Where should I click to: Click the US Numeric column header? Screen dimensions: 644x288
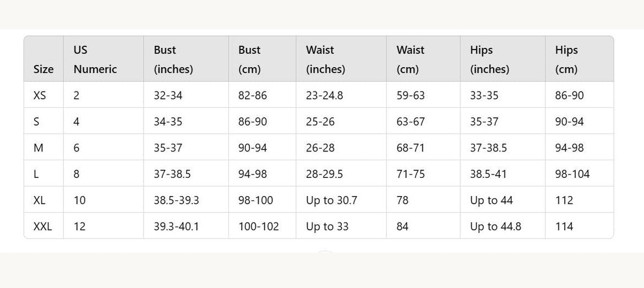pos(95,59)
